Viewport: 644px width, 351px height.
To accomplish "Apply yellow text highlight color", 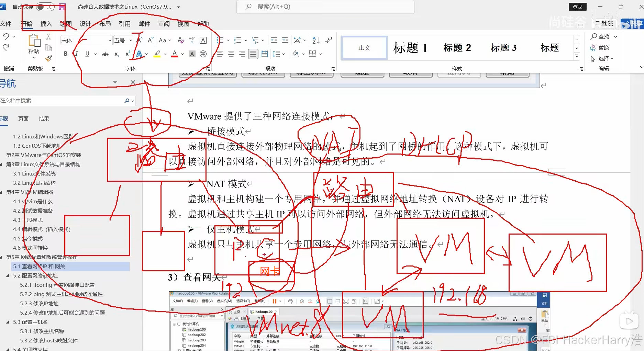I will 157,54.
